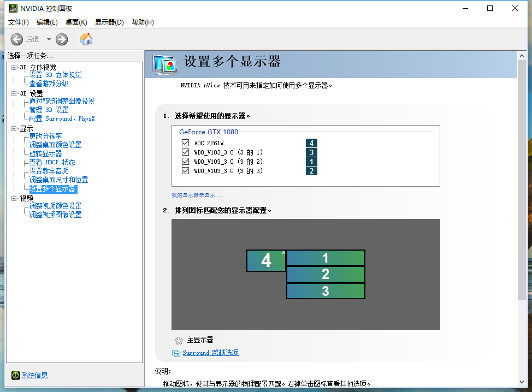532x392 pixels.
Task: Open Surround 跨越选项 link
Action: 210,353
